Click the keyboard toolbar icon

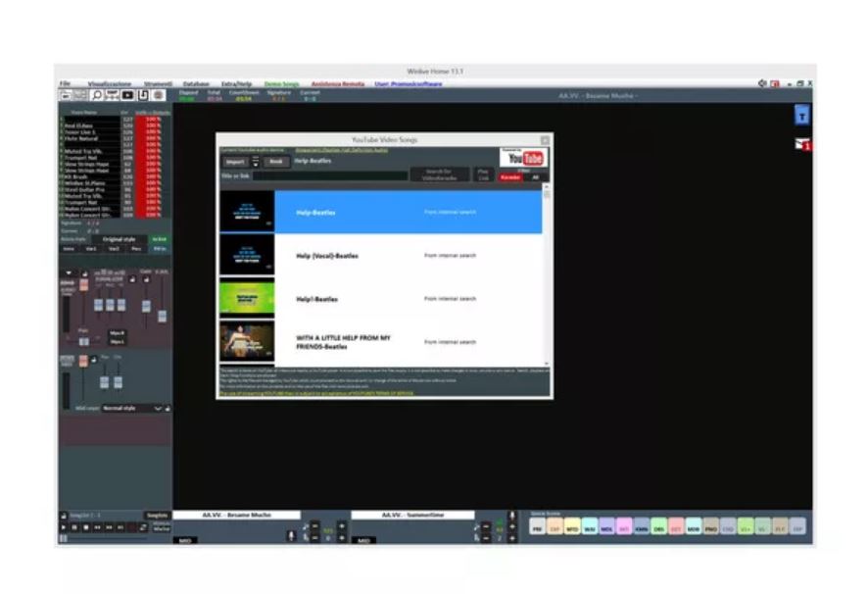pyautogui.click(x=113, y=95)
